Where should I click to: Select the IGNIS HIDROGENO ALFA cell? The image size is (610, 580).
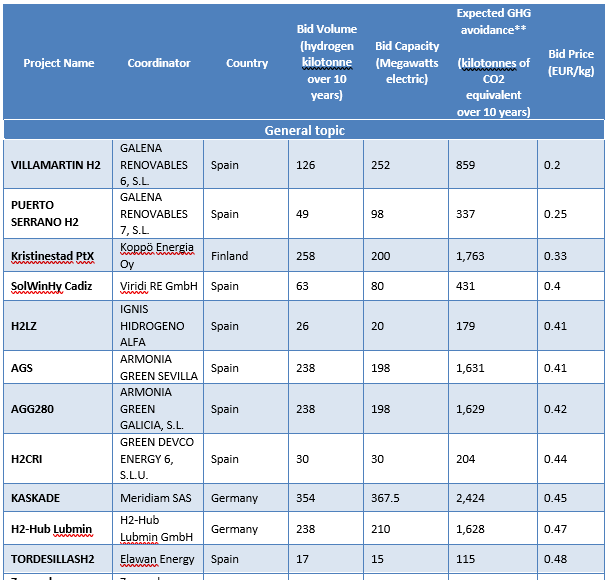click(x=152, y=326)
